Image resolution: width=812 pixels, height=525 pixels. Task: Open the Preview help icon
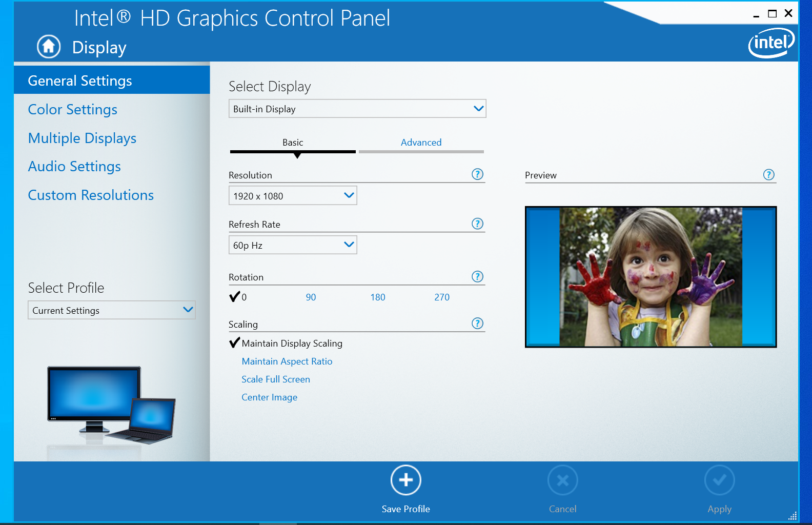[x=769, y=174]
